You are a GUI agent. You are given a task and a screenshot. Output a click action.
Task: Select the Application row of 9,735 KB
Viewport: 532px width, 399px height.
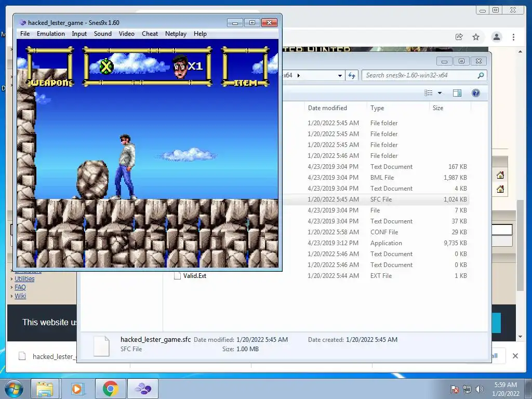coord(377,243)
